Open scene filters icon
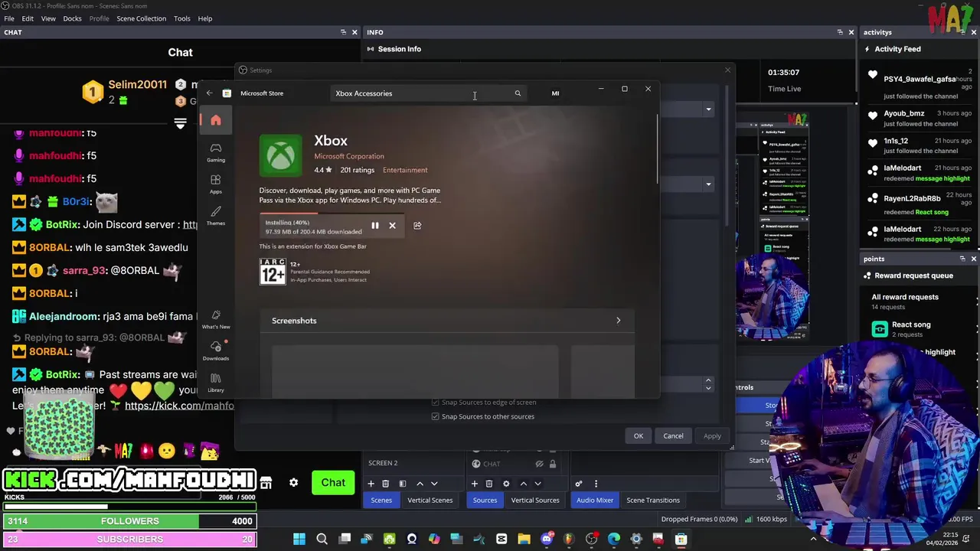 (x=402, y=484)
